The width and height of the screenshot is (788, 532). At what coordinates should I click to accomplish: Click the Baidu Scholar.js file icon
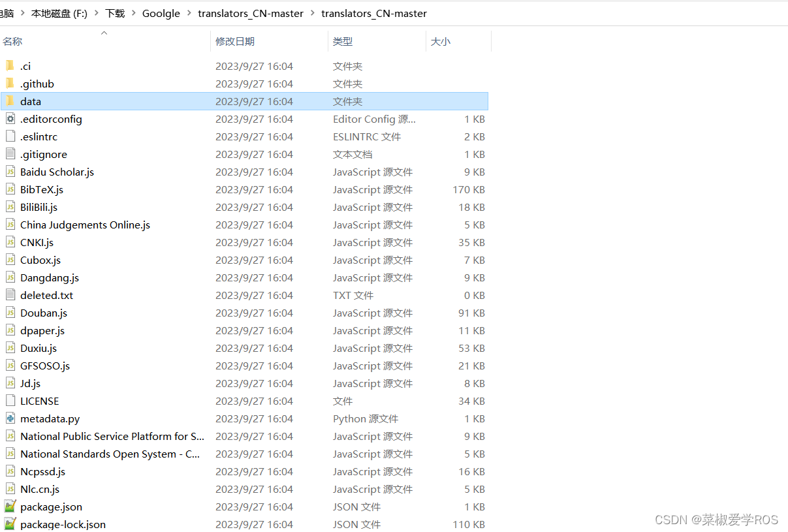10,172
